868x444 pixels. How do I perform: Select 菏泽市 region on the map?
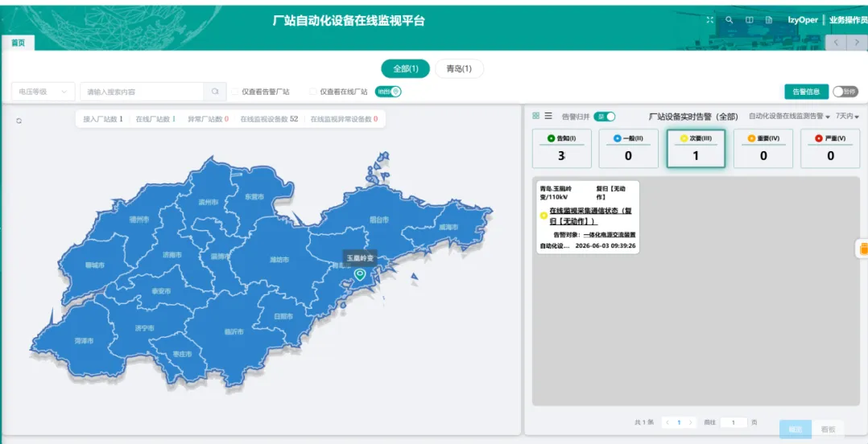point(84,340)
